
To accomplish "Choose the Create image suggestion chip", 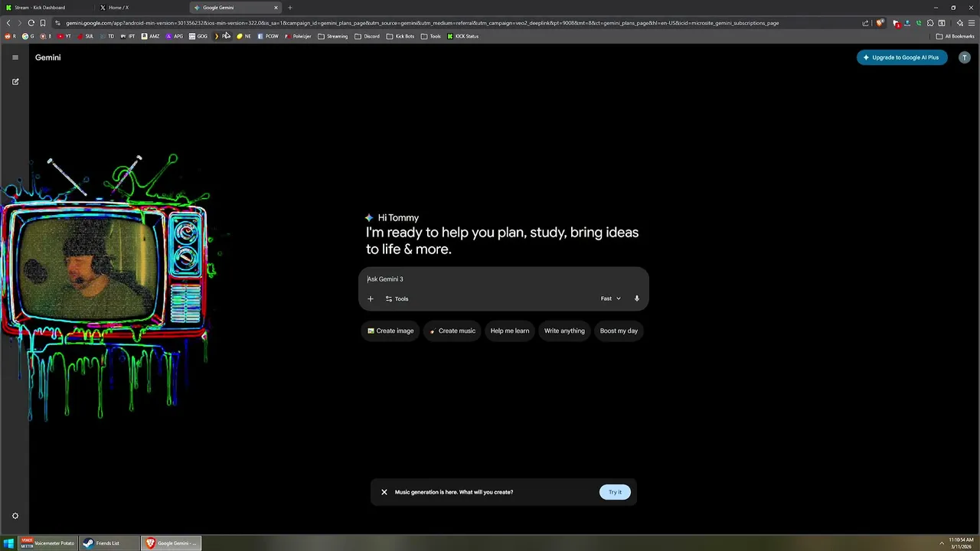I will [390, 331].
